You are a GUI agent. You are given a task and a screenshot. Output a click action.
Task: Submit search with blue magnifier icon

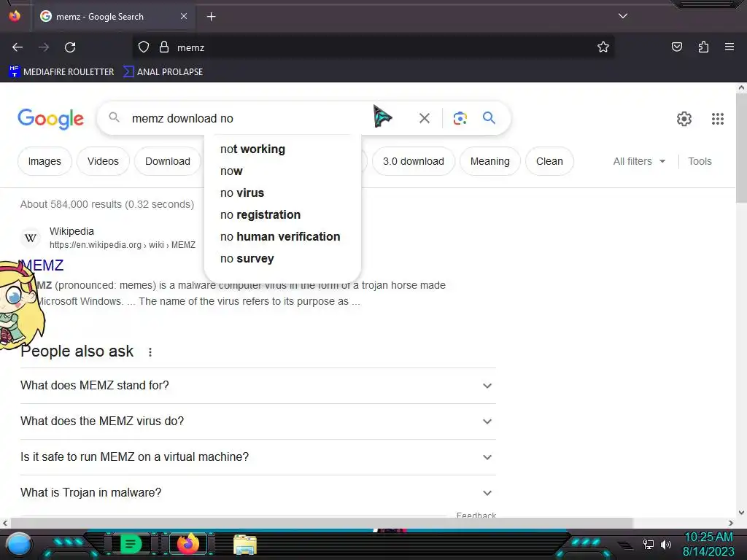coord(489,117)
